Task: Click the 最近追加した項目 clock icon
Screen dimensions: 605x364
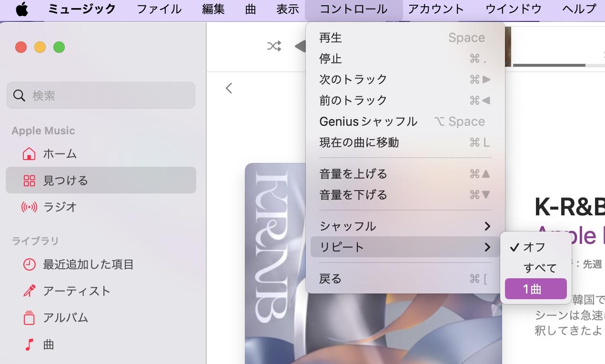Action: [29, 264]
